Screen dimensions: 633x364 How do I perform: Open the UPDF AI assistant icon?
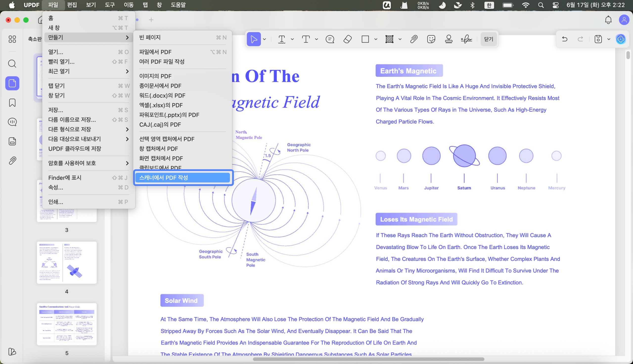coord(621,39)
